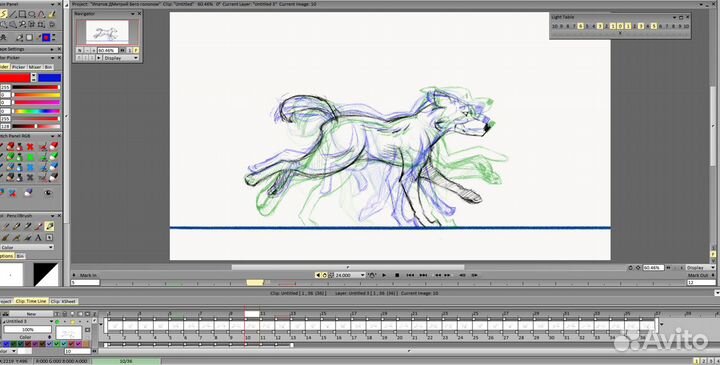The height and width of the screenshot is (365, 720).
Task: Select the Clip: Time Line tab
Action: click(x=31, y=302)
